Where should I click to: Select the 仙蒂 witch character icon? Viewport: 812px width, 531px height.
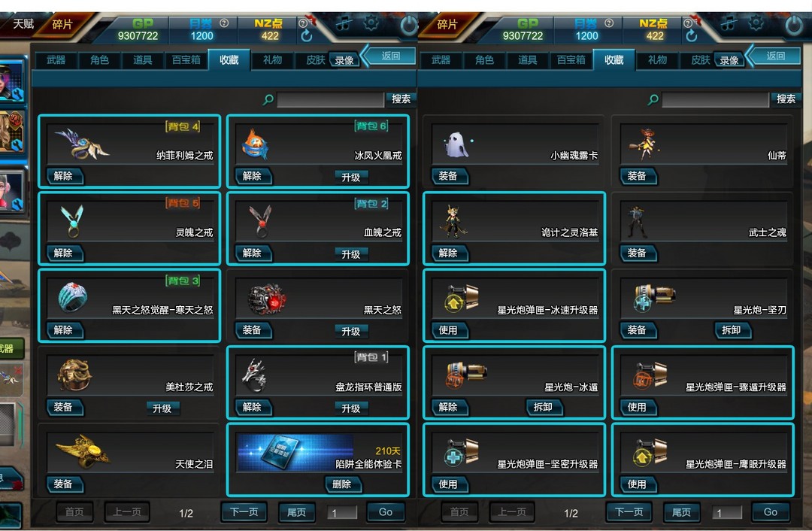[x=644, y=144]
